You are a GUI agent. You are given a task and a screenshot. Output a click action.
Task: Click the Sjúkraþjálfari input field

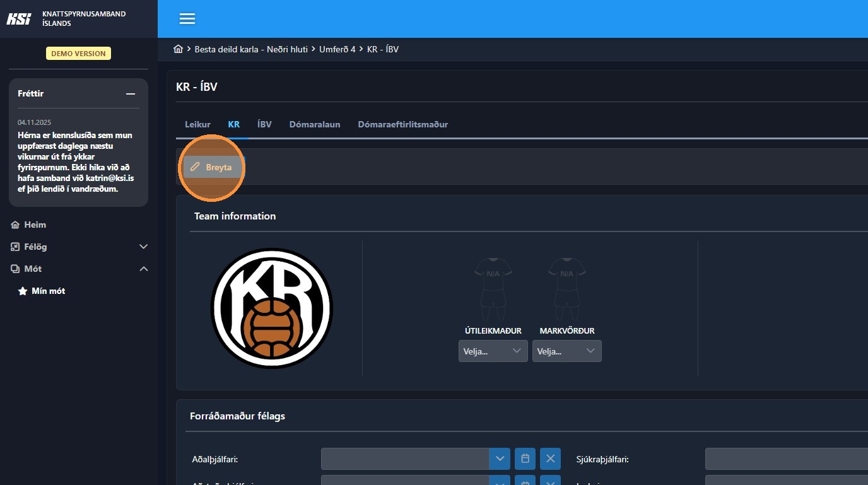click(787, 459)
